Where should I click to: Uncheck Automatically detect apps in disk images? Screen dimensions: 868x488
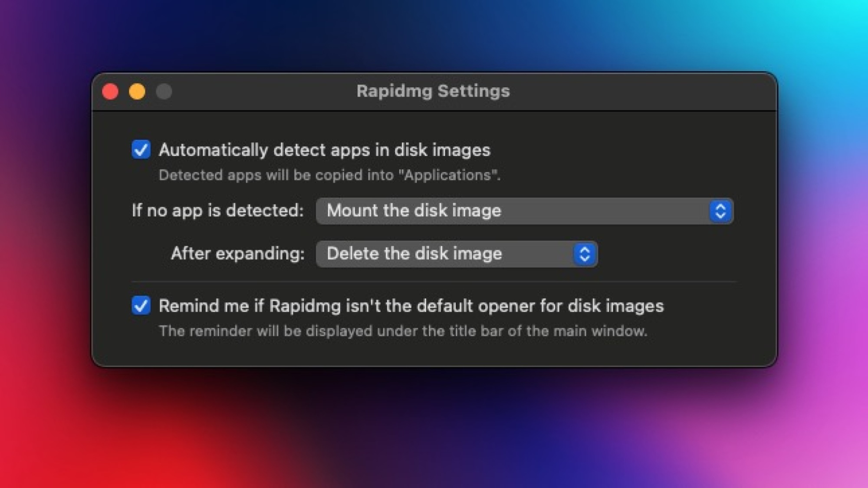point(141,150)
